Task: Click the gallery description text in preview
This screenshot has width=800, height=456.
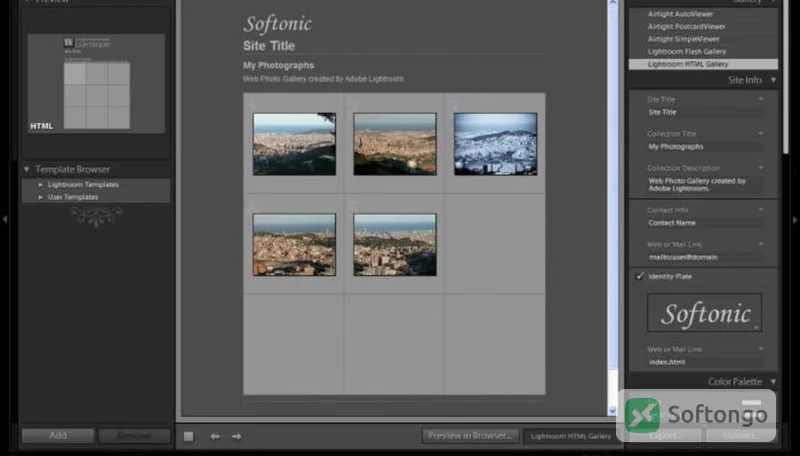Action: tap(323, 79)
